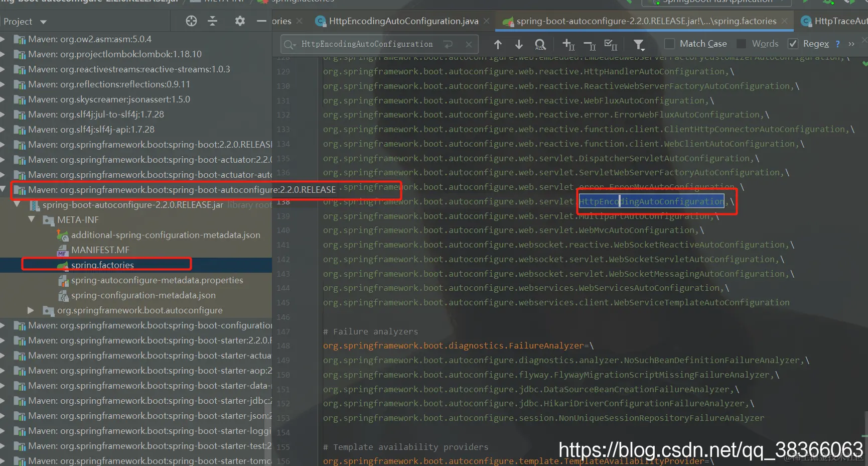Click line number 140 in gutter

click(283, 230)
